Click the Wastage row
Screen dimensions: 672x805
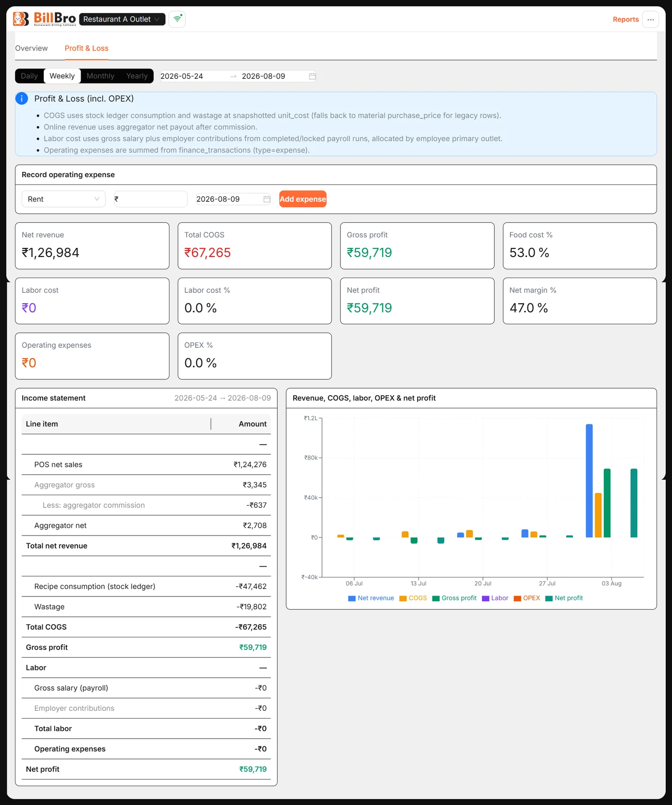coord(146,607)
